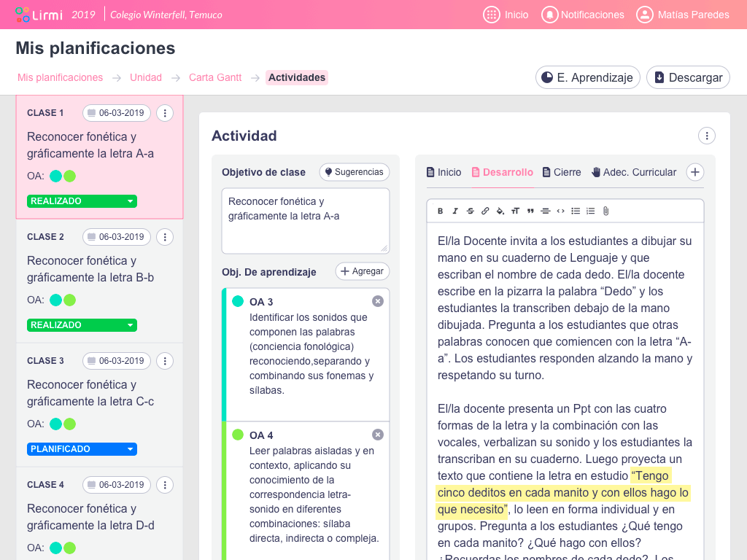Remove OA 3 from learning objectives

[x=378, y=301]
